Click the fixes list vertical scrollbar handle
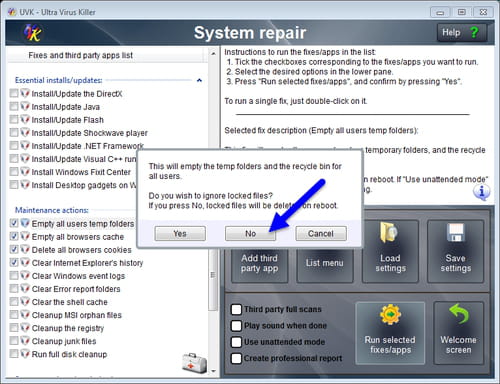Image resolution: width=500 pixels, height=384 pixels. coord(213,275)
